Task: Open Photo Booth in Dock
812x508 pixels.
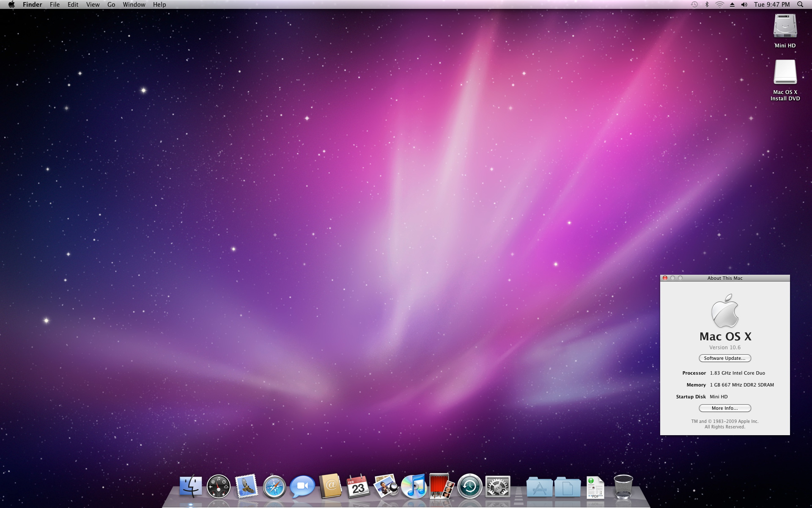Action: click(441, 486)
